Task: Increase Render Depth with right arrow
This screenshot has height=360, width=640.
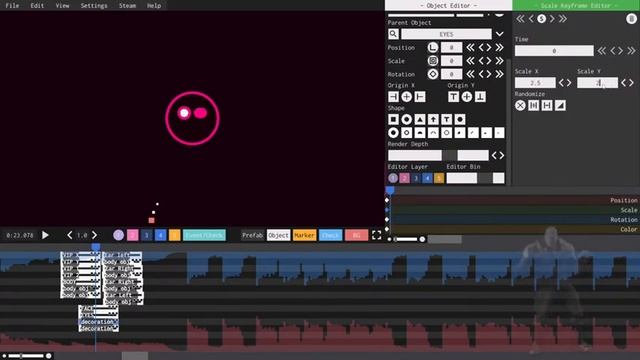Action: (x=502, y=156)
